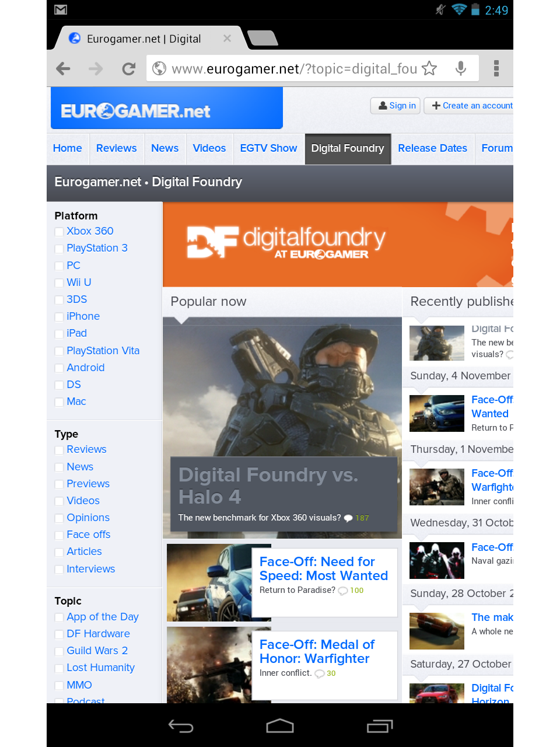Tap the voice search microphone icon

[x=461, y=68]
